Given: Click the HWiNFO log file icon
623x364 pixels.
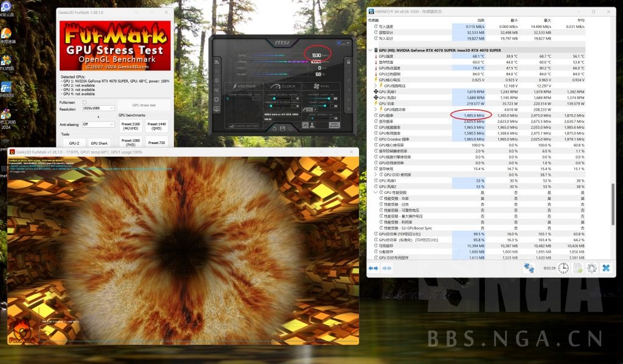Looking at the screenshot, I should tap(577, 268).
